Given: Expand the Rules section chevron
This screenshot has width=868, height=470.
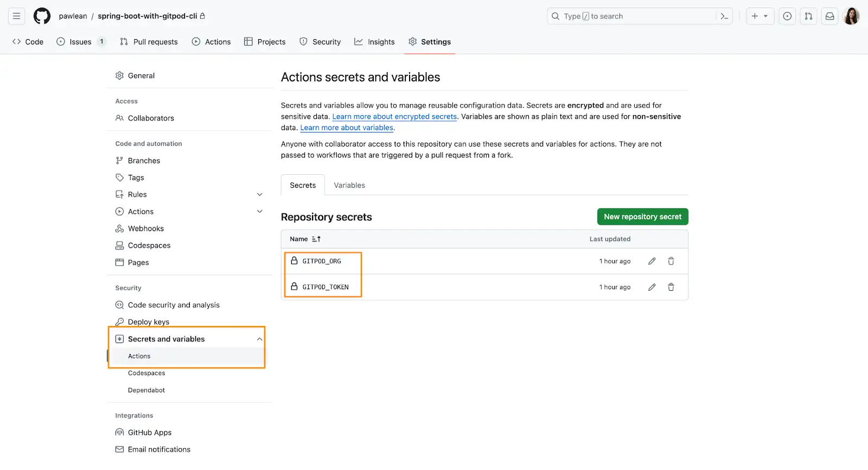Looking at the screenshot, I should [x=259, y=194].
